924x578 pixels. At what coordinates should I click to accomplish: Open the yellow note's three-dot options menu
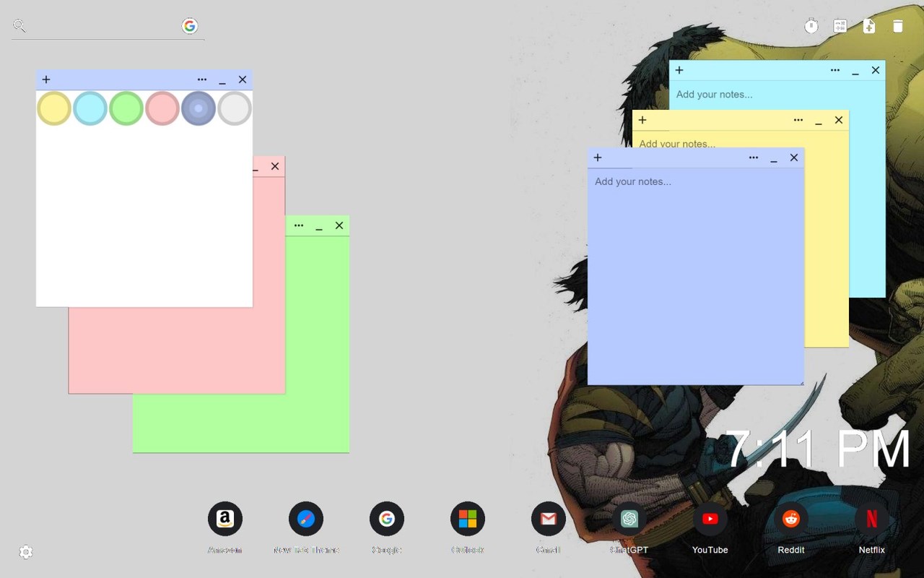pos(798,120)
